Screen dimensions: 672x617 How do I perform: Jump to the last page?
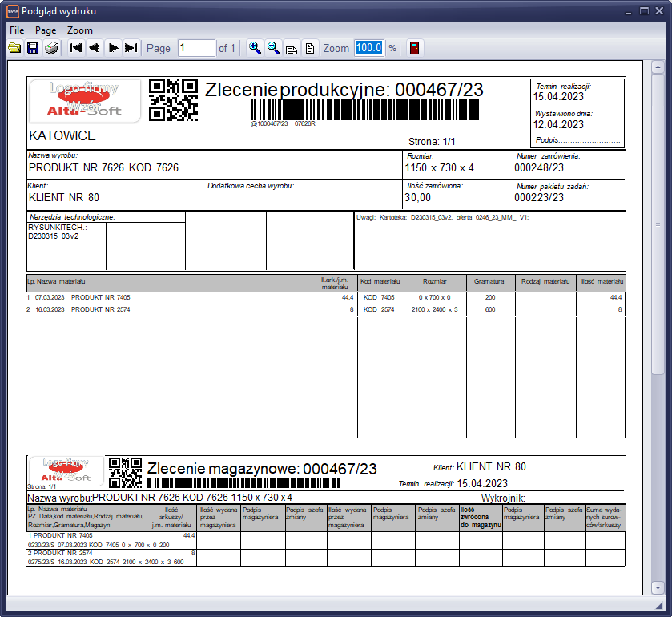(131, 48)
